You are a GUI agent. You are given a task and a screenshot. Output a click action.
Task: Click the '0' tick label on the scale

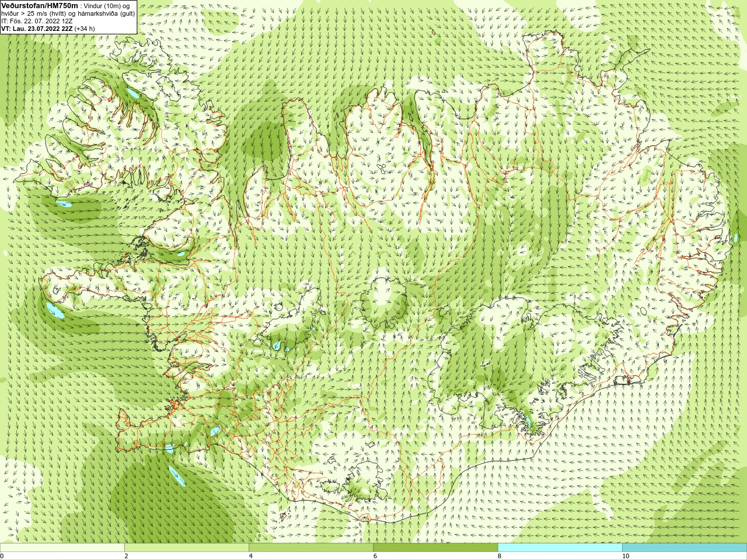click(2, 556)
